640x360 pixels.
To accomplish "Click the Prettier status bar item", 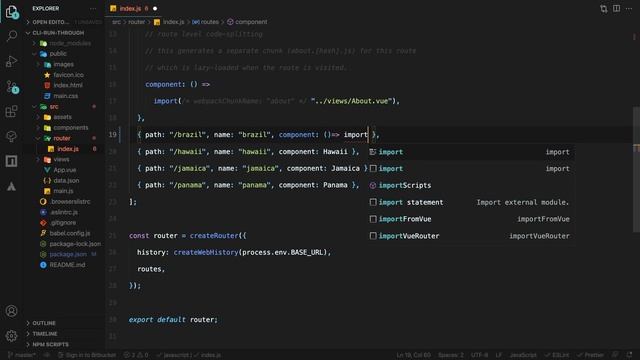I will 590,355.
